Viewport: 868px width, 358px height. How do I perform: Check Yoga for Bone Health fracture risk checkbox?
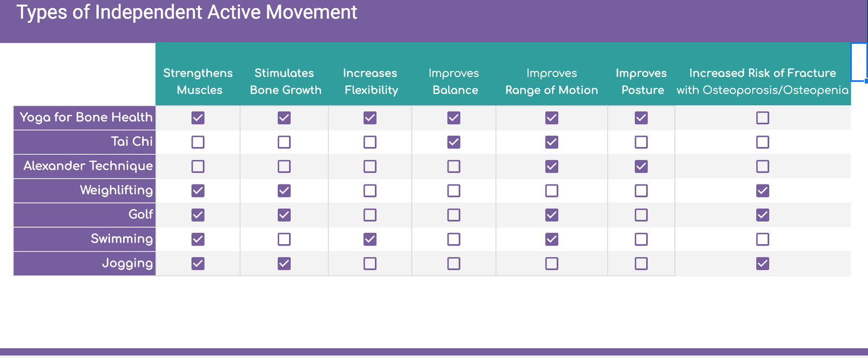point(762,118)
